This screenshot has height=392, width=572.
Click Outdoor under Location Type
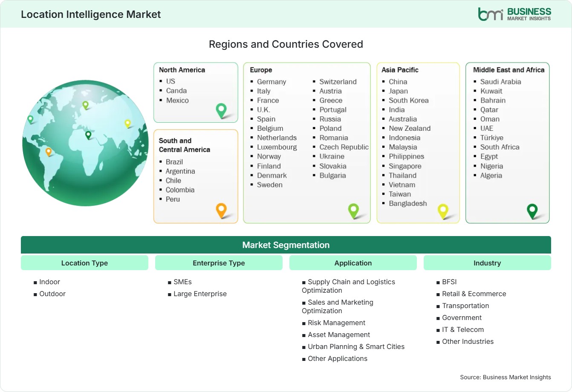click(x=52, y=294)
